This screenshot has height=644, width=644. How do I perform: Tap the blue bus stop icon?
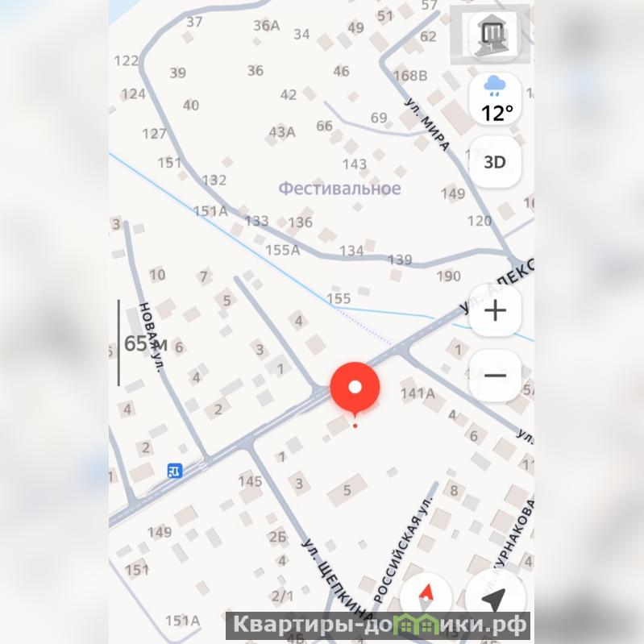(x=175, y=470)
